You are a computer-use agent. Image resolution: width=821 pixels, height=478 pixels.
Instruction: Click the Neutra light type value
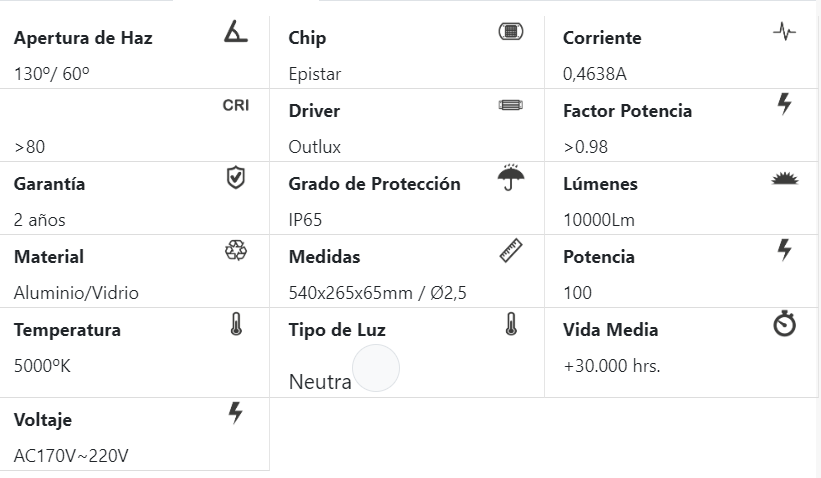tap(320, 381)
